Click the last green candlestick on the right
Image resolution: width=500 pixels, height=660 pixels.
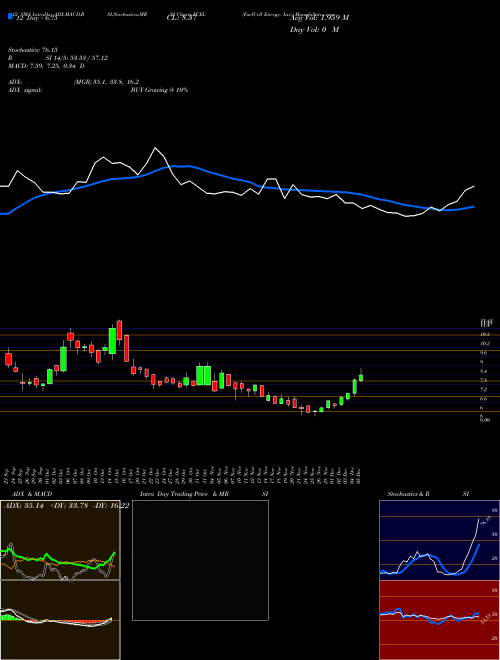click(x=361, y=378)
